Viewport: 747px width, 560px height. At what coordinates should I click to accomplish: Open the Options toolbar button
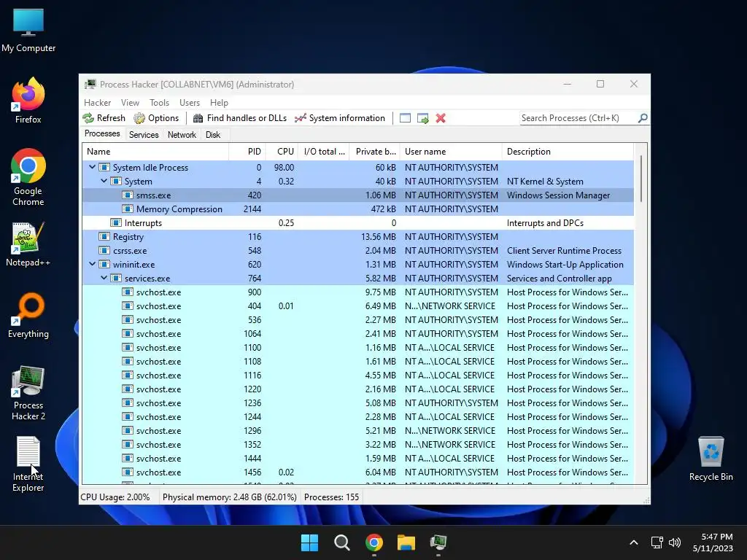pos(156,118)
